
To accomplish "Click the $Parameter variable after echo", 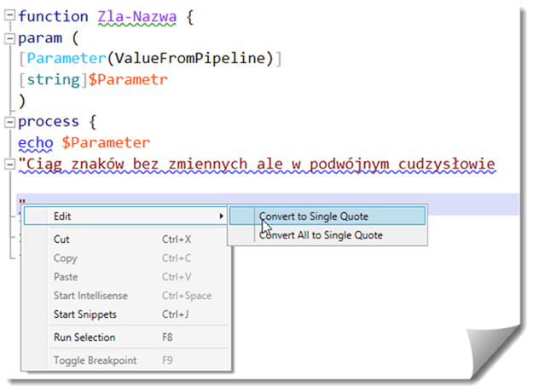I will 106,142.
